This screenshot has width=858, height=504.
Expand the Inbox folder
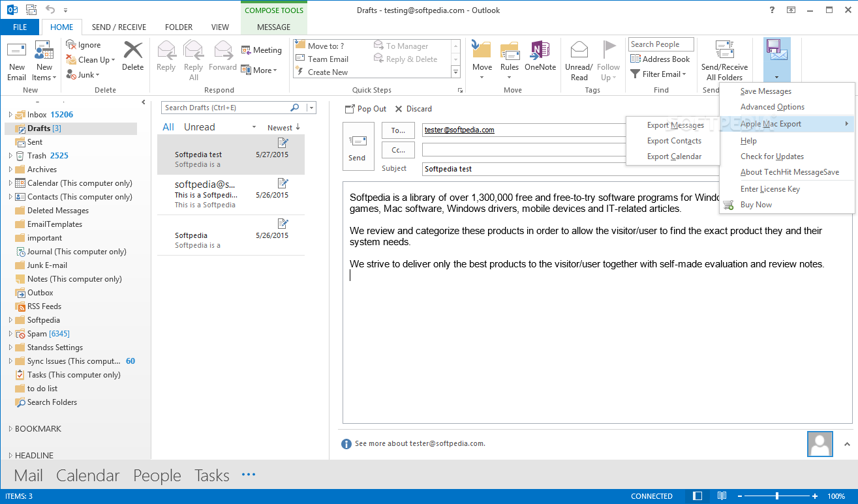click(x=10, y=115)
